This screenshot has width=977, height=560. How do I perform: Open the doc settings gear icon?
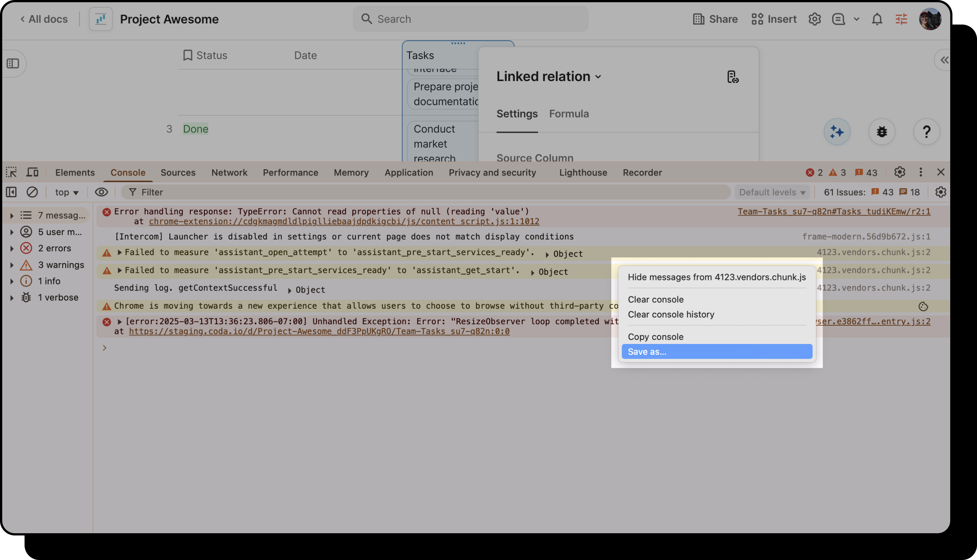814,19
